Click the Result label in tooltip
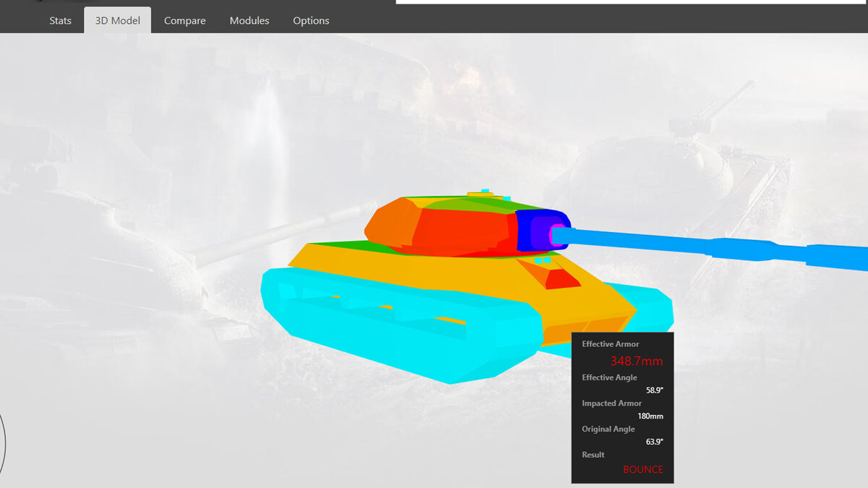Viewport: 868px width, 488px height. coord(593,455)
